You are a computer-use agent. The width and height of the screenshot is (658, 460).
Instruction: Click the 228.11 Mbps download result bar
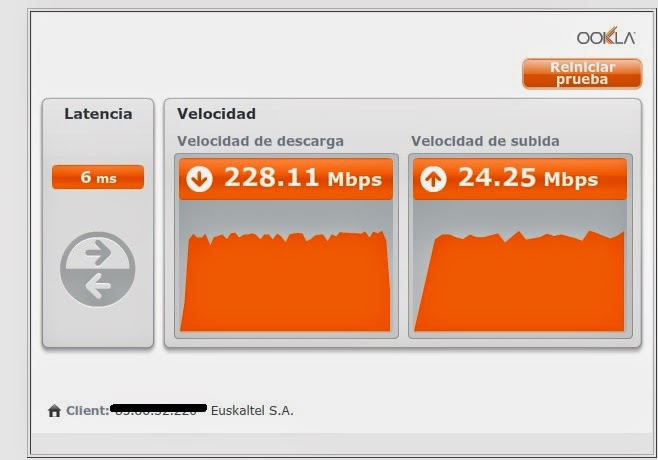(x=286, y=179)
